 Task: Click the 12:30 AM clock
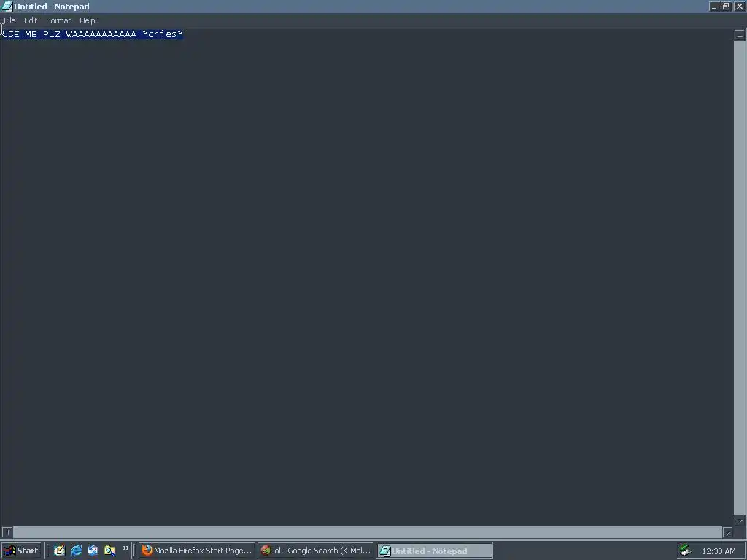(719, 551)
